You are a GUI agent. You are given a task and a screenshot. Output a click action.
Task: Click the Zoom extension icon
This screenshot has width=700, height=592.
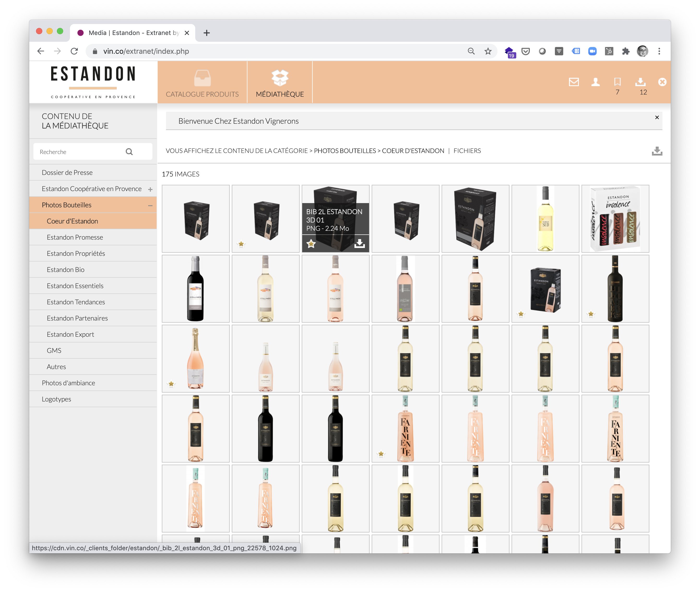tap(592, 51)
